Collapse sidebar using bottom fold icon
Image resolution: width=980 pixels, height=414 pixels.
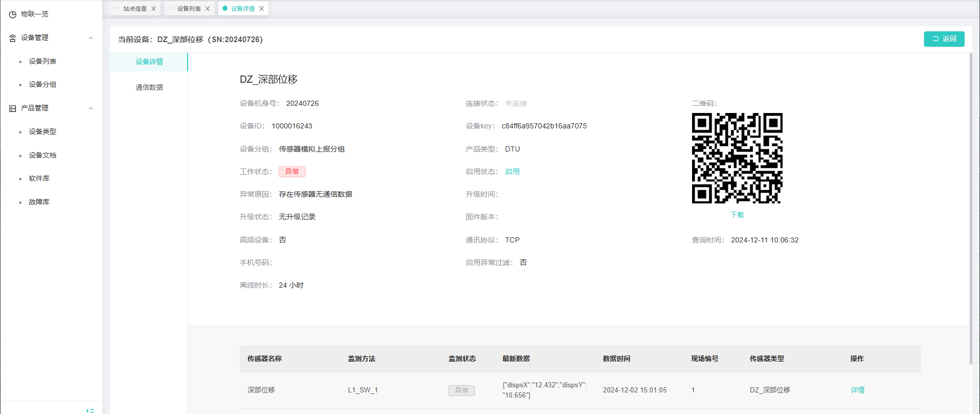[90, 410]
